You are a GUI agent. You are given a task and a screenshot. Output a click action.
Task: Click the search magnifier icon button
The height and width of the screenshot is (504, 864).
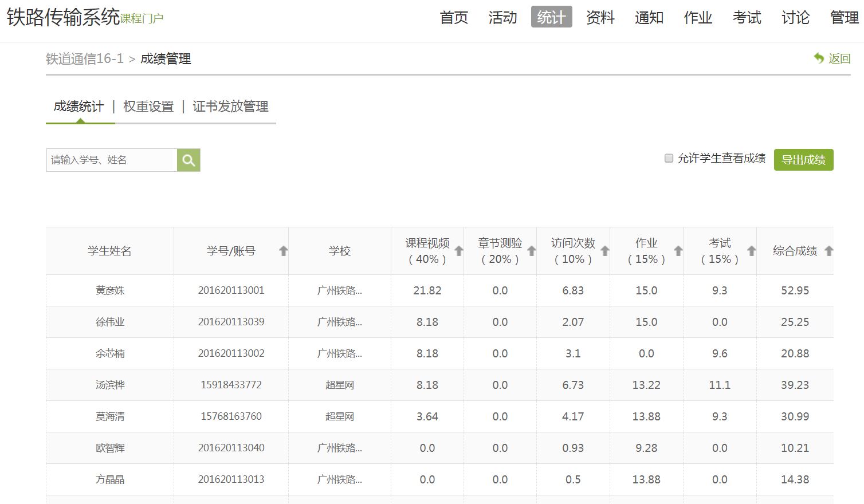click(x=188, y=160)
